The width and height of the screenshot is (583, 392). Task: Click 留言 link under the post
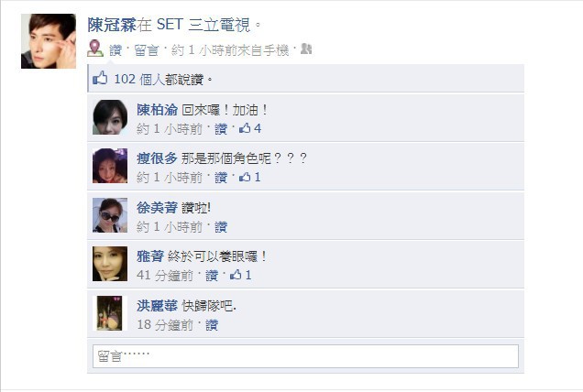[x=146, y=50]
